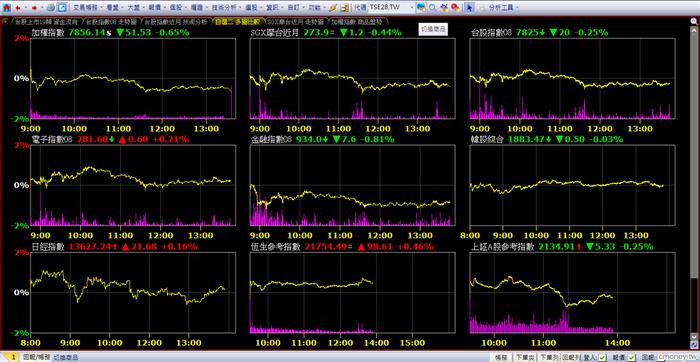
Task: Click the 下單列 button
Action: coord(548,357)
